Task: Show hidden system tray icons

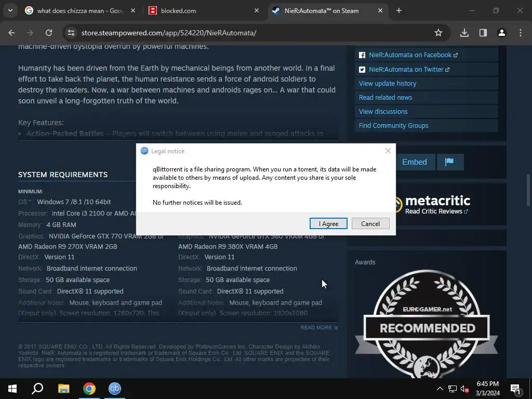Action: (x=440, y=389)
